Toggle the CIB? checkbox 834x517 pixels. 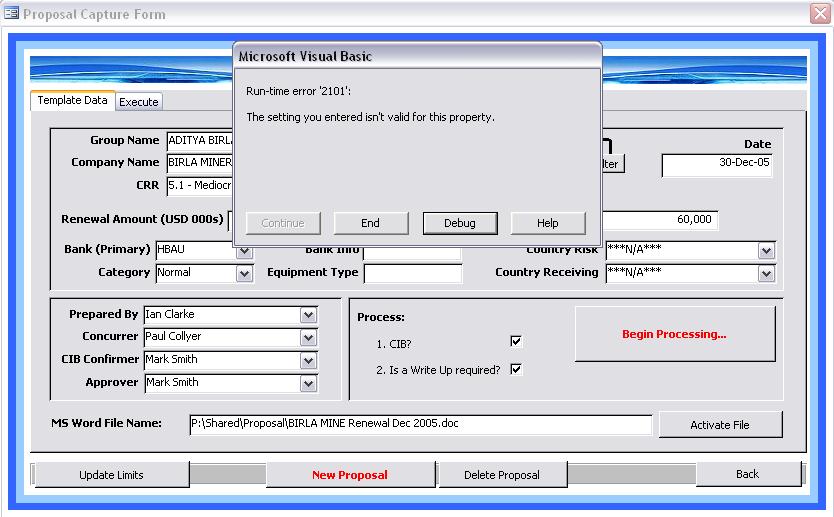(x=516, y=341)
